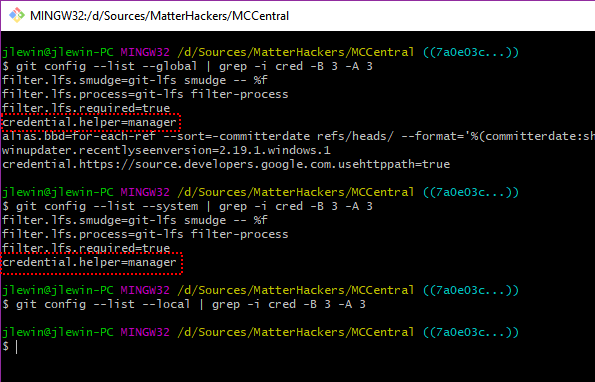
Task: Click the 'winupdater.recentlyseenversion=2.19.1.windows.1' line
Action: coord(167,150)
